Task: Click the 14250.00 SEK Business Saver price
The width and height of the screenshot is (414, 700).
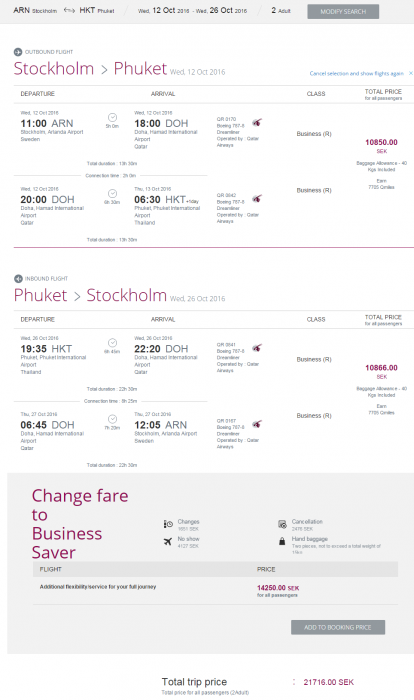Action: click(278, 588)
